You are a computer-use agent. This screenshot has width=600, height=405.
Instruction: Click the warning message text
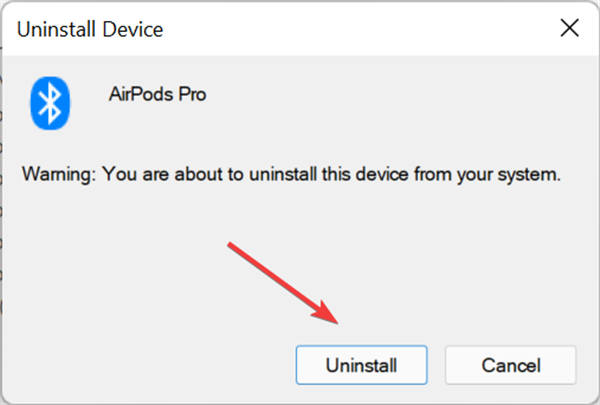pyautogui.click(x=291, y=174)
